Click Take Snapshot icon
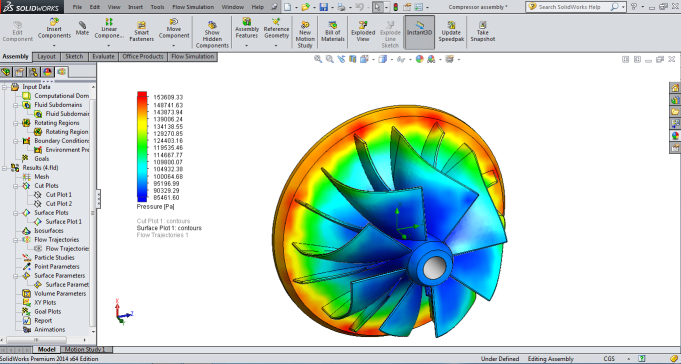681x364 pixels. point(483,31)
